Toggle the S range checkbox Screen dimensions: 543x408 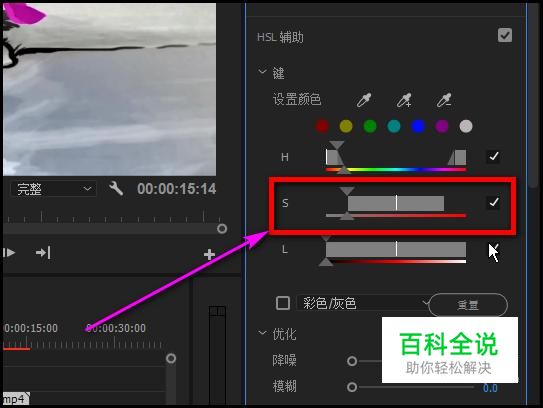coord(493,202)
